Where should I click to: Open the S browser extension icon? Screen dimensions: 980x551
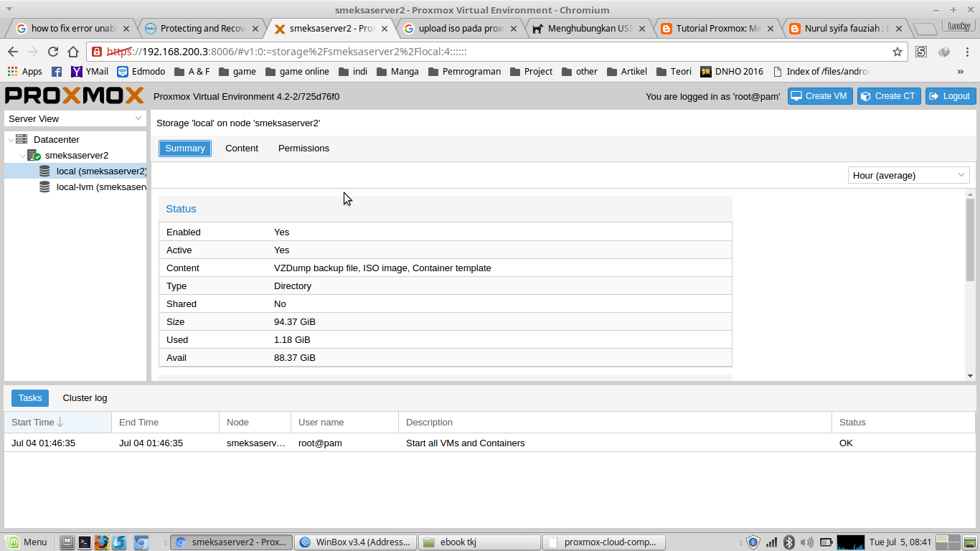[x=921, y=52]
